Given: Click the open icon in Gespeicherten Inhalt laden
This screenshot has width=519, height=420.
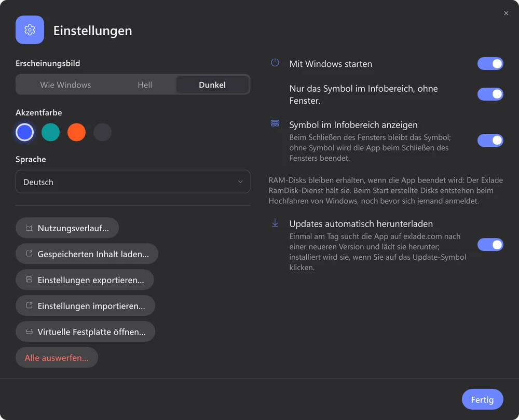Looking at the screenshot, I should click(x=29, y=254).
